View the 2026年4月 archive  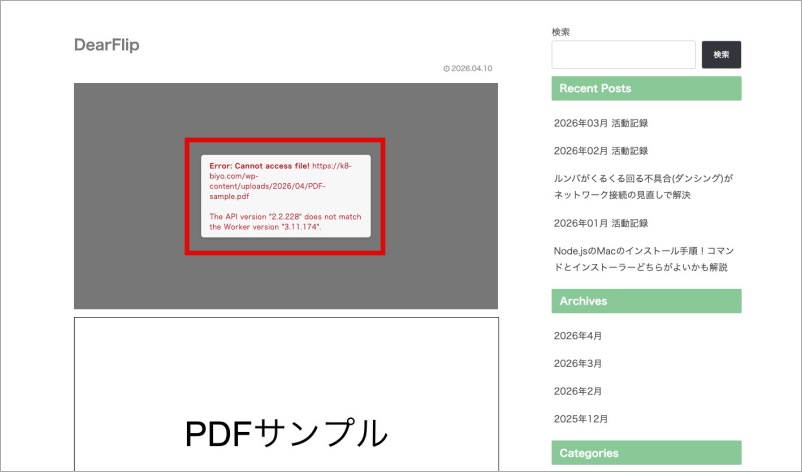click(x=578, y=336)
